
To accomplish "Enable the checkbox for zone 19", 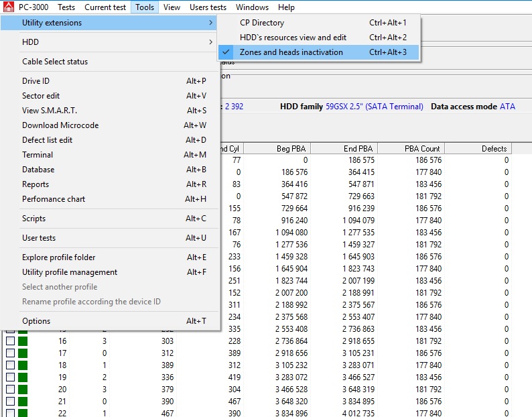I will point(10,377).
